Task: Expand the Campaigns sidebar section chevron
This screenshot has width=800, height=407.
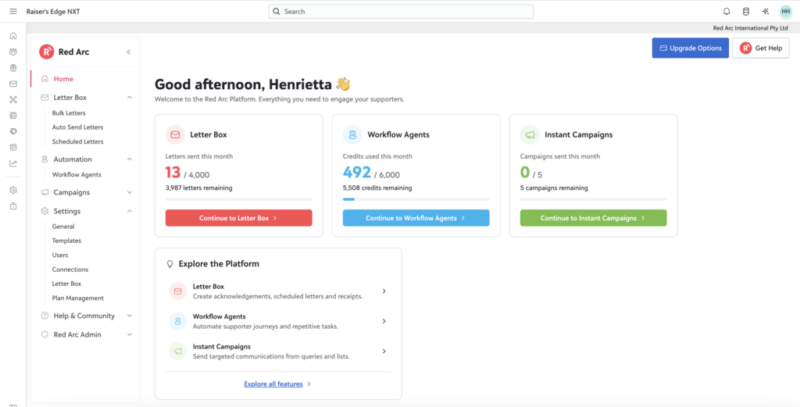Action: 130,192
